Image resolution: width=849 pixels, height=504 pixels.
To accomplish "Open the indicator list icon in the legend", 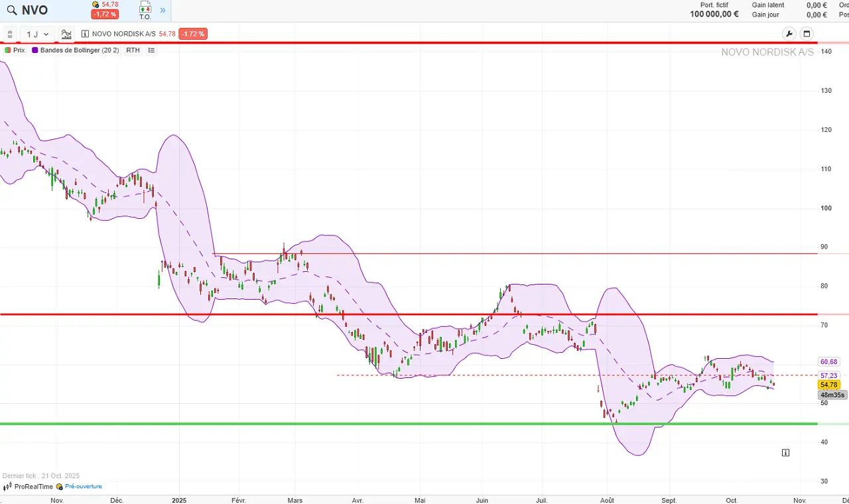I will point(151,50).
